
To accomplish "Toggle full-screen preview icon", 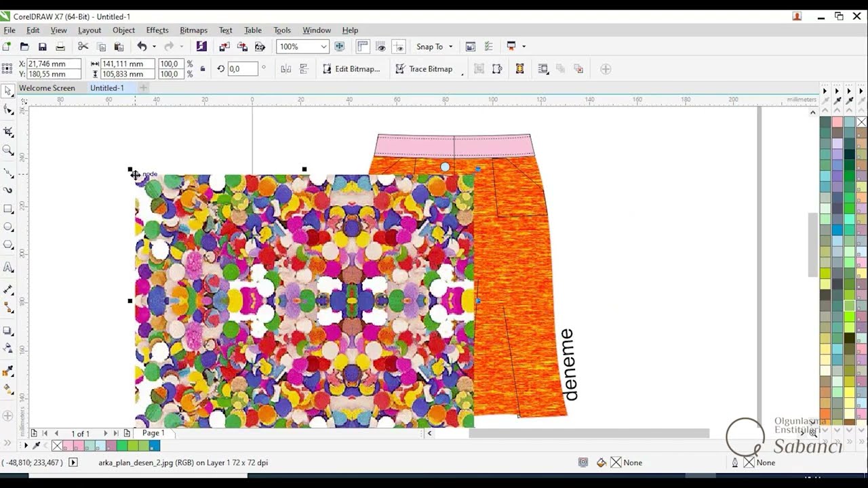I will (x=340, y=47).
